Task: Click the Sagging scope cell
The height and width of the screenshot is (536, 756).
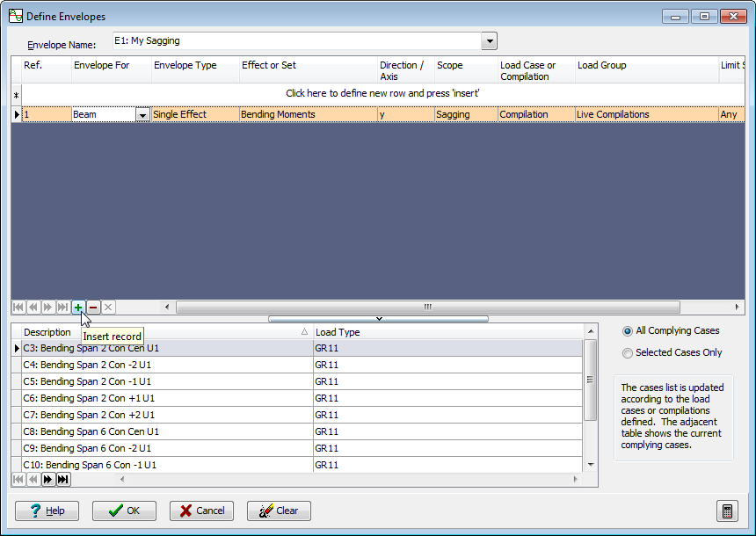Action: [466, 115]
